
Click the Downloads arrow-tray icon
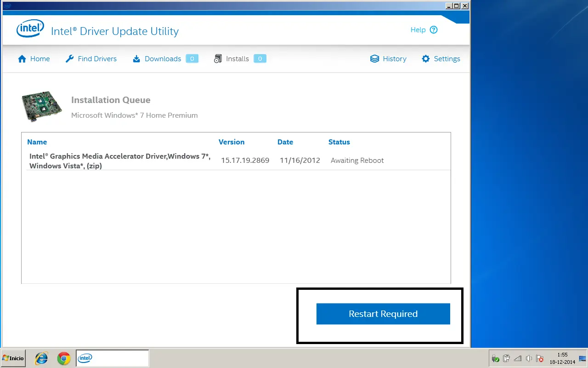136,59
